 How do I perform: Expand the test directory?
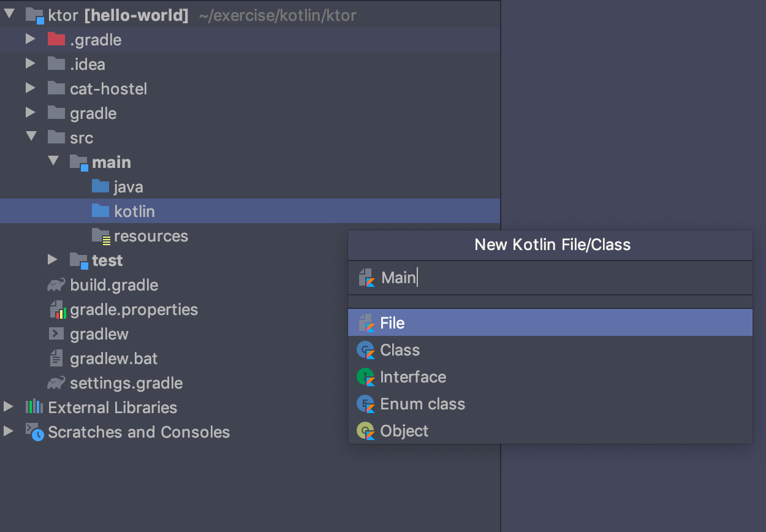point(53,260)
